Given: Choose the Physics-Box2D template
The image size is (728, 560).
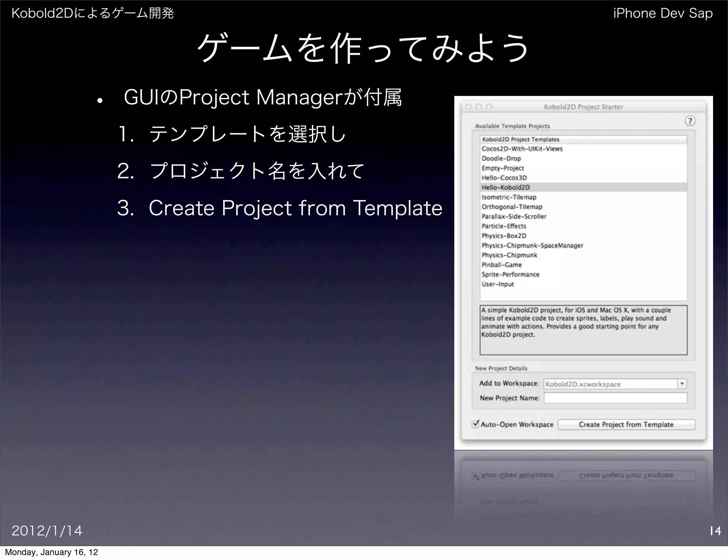Looking at the screenshot, I should [504, 236].
